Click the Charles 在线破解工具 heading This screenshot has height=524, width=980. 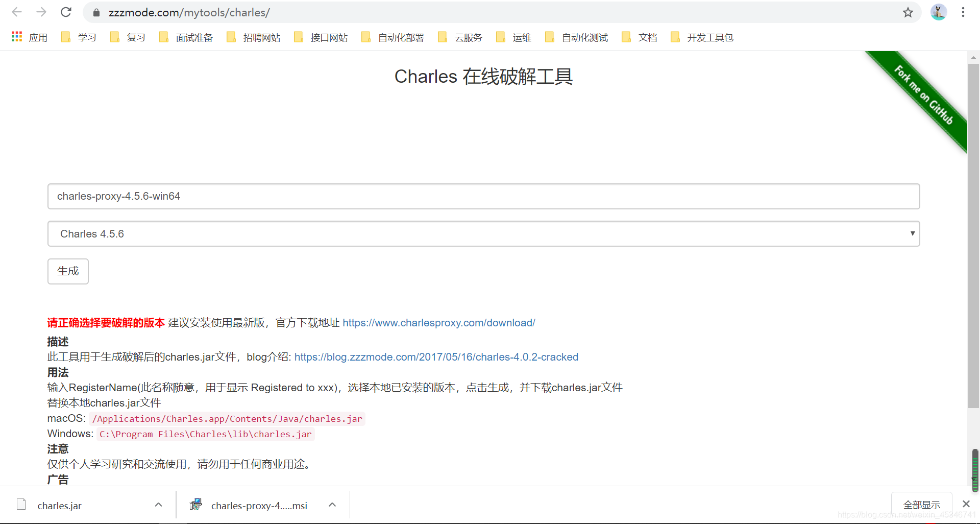click(483, 77)
